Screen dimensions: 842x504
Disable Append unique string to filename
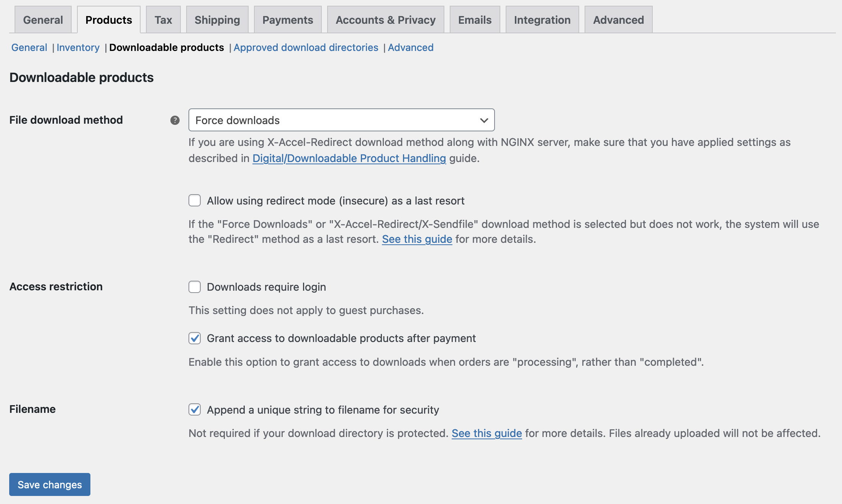[x=195, y=409]
